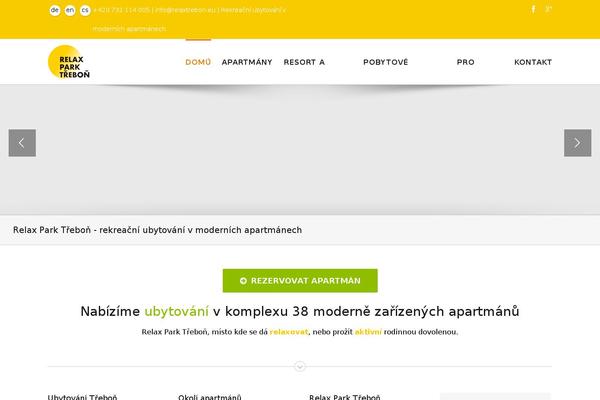
Task: Click the circular down chevron divider icon
Action: [300, 366]
